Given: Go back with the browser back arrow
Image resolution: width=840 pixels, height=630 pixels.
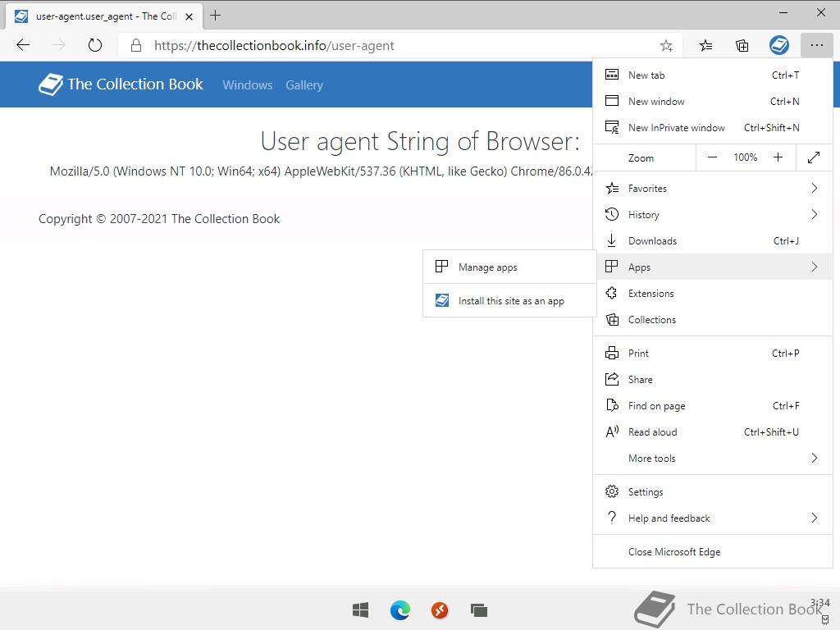Looking at the screenshot, I should (23, 46).
